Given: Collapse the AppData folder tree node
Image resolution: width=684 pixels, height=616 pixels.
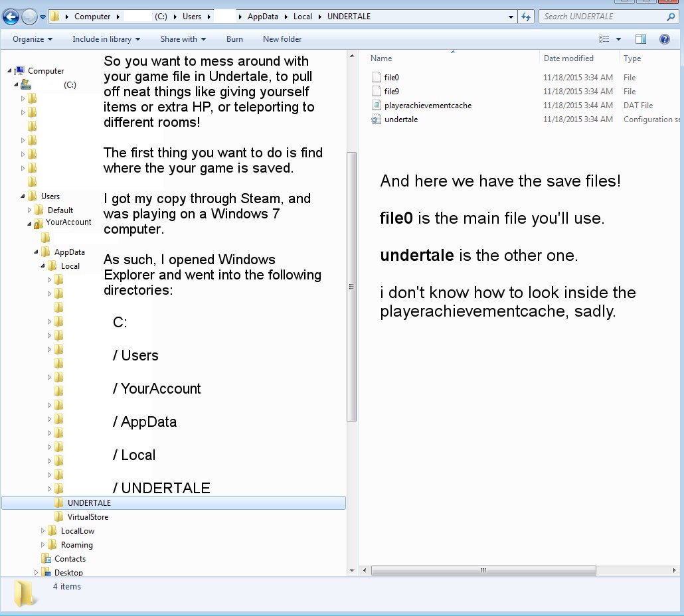Looking at the screenshot, I should tap(37, 252).
